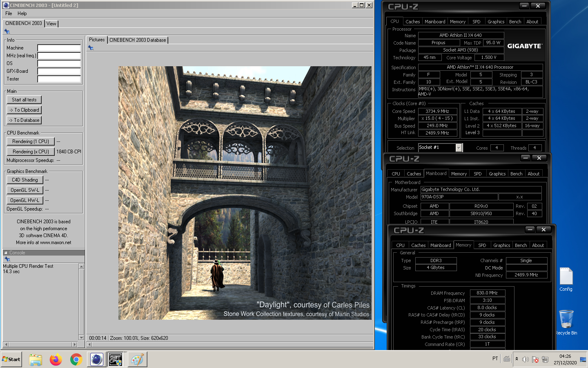
Task: Run the OpenGL HW-L benchmark
Action: click(x=24, y=200)
